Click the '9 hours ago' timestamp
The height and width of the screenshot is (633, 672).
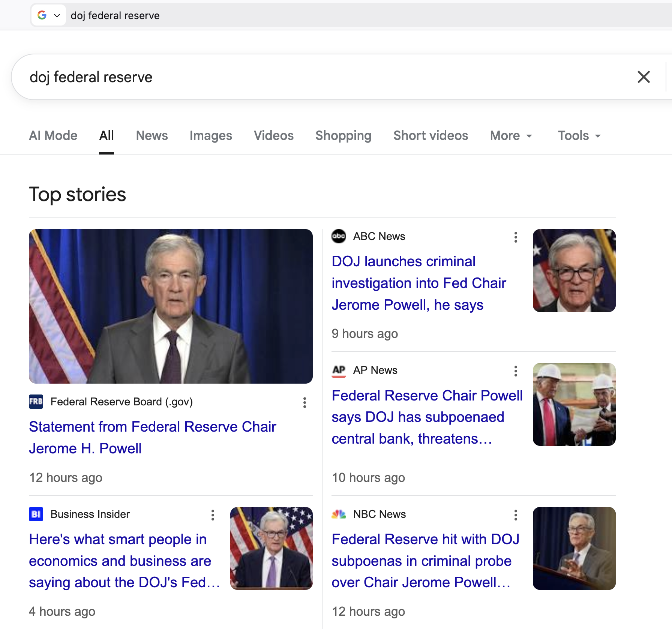pyautogui.click(x=365, y=333)
